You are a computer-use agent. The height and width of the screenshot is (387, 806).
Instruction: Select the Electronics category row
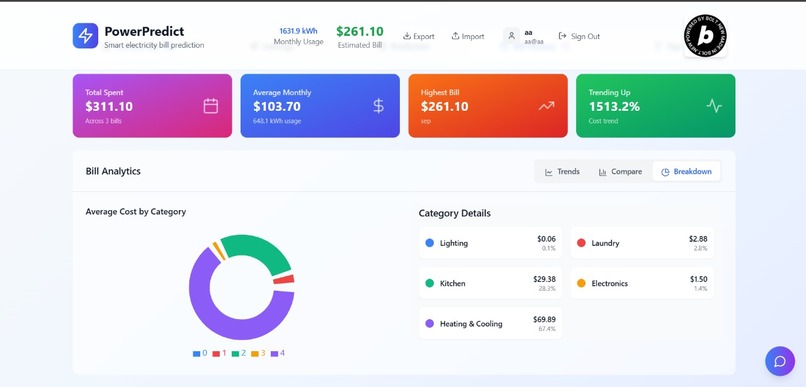(642, 283)
